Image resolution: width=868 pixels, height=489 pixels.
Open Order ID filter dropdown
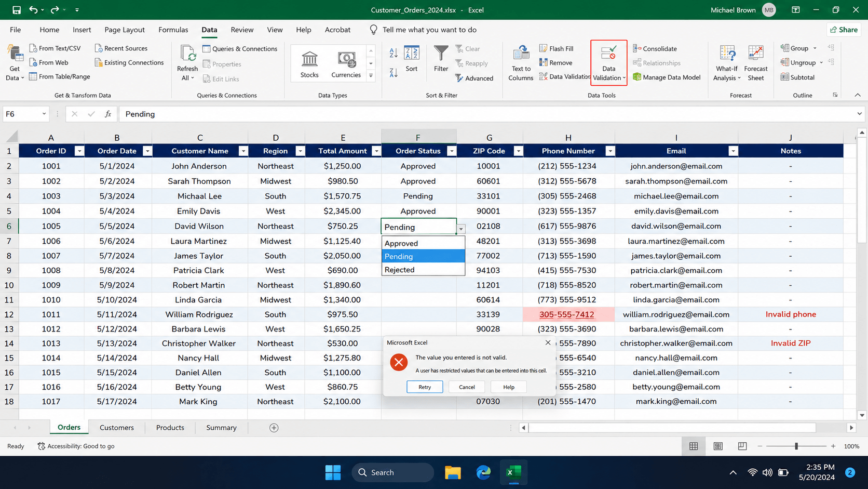pyautogui.click(x=79, y=151)
